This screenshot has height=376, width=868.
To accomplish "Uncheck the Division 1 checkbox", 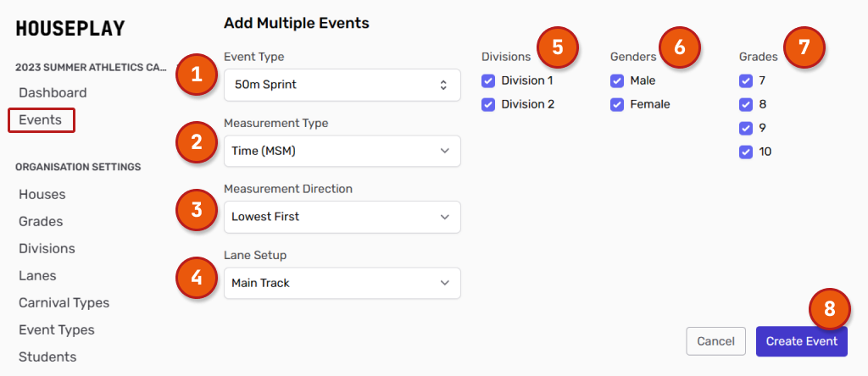I will (x=488, y=81).
